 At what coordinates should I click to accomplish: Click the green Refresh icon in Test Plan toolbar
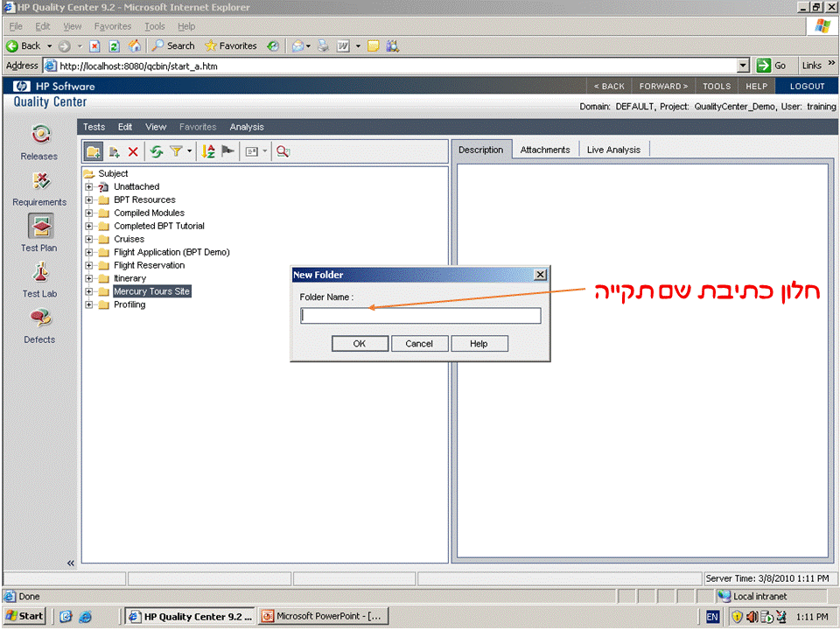tap(157, 152)
